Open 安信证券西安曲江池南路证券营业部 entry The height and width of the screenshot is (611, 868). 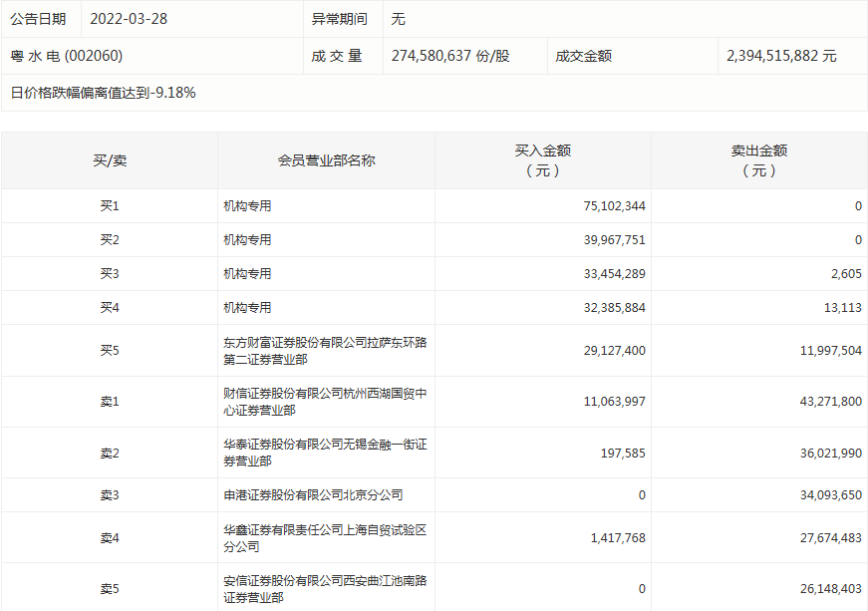pos(325,589)
